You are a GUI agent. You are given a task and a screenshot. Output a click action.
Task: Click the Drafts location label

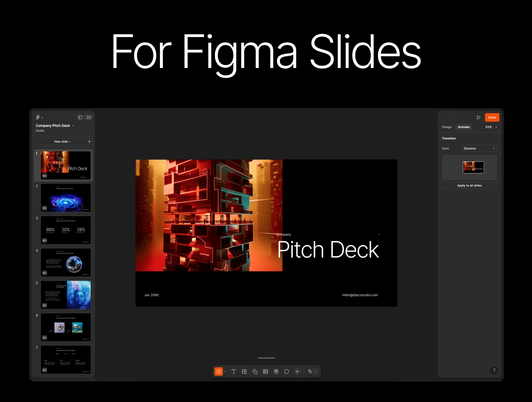point(40,131)
